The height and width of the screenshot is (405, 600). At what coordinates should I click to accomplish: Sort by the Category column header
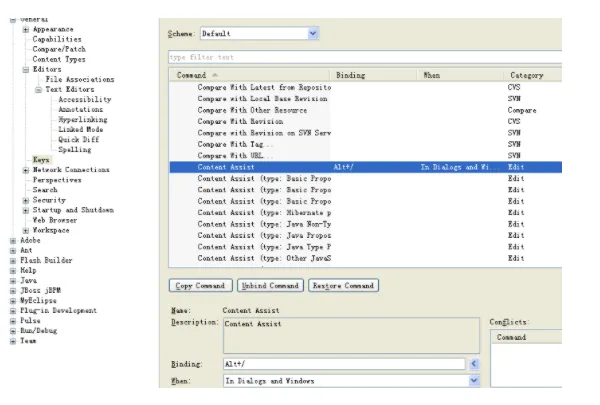point(533,75)
